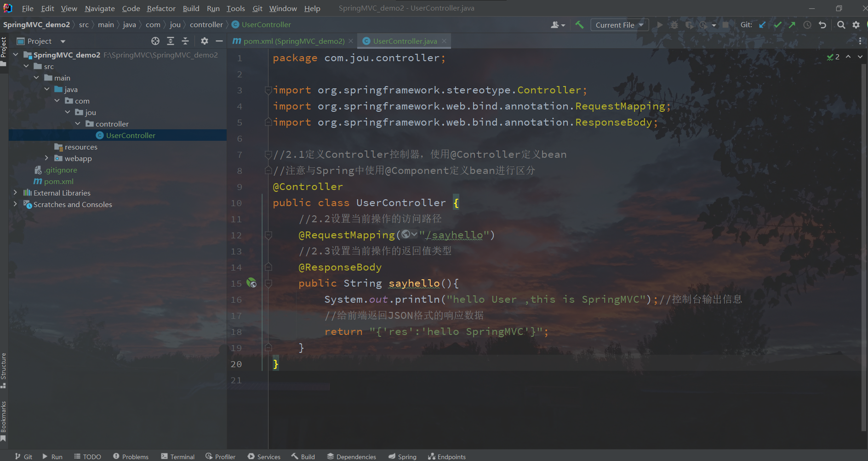Open Project panel options gear
This screenshot has height=461, width=868.
pyautogui.click(x=205, y=41)
